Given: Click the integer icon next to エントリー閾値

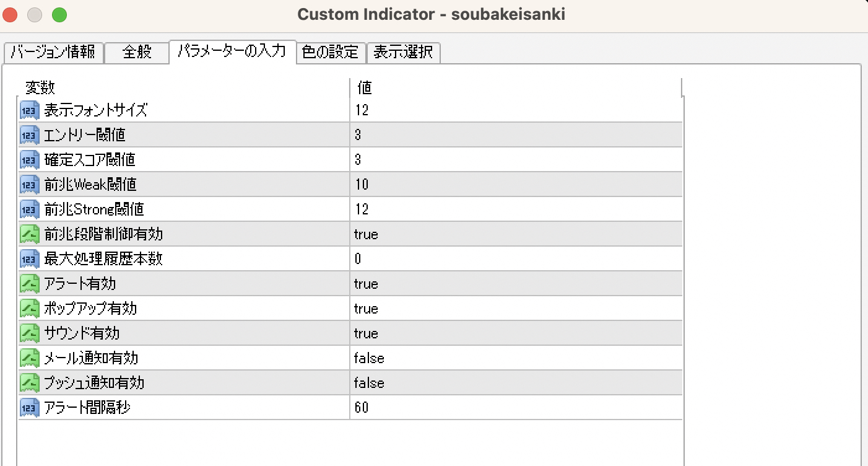Looking at the screenshot, I should coord(30,135).
